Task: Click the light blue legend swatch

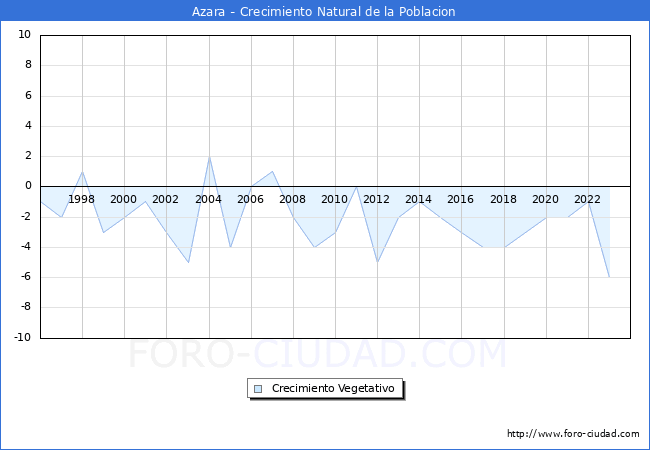Action: 258,389
